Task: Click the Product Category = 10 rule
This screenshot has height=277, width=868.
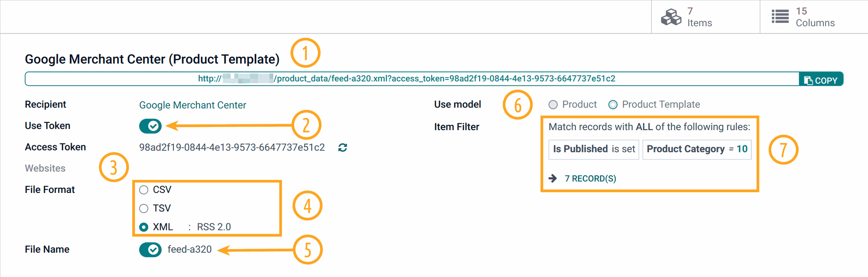Action: pyautogui.click(x=697, y=149)
